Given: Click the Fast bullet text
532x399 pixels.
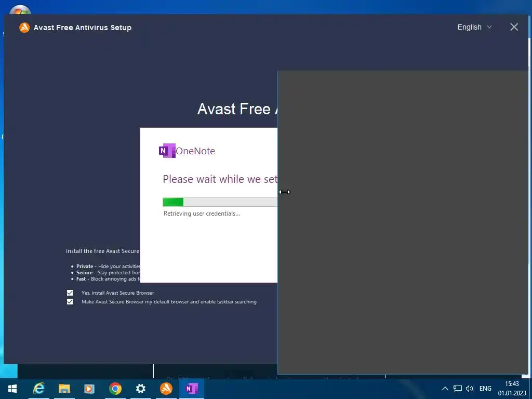Looking at the screenshot, I should pyautogui.click(x=108, y=279).
